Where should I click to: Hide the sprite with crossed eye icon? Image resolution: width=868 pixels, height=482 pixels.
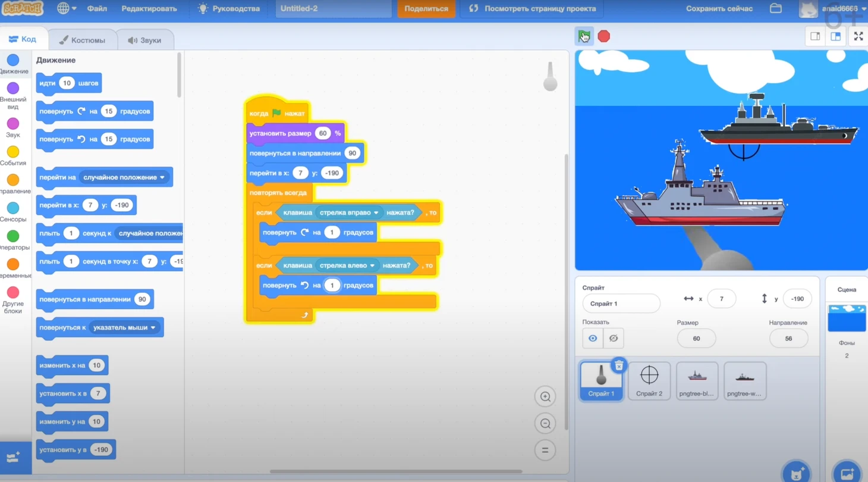pyautogui.click(x=613, y=338)
